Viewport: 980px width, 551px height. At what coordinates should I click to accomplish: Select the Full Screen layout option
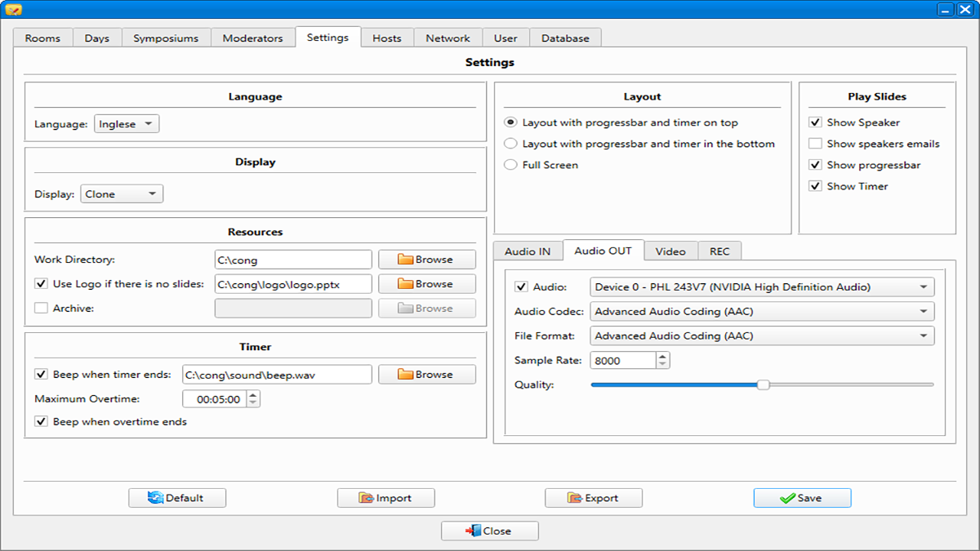(510, 165)
